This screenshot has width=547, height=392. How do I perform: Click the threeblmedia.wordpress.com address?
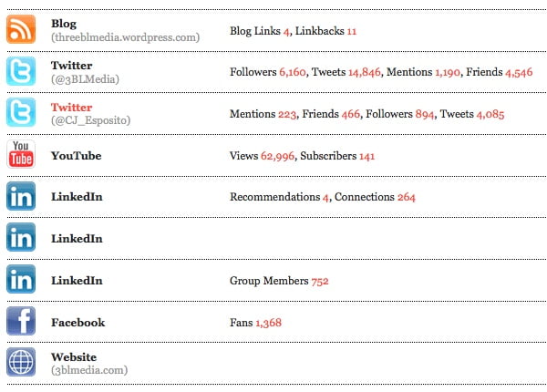coord(125,37)
